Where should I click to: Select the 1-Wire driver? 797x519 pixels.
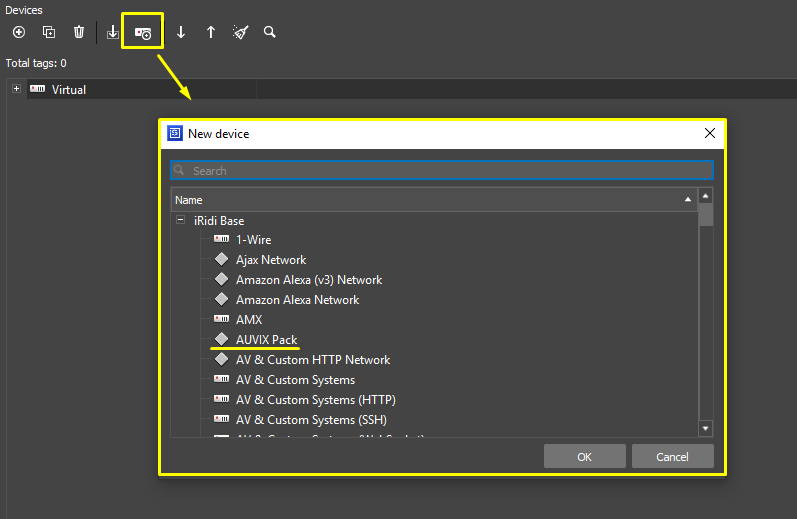click(x=254, y=239)
